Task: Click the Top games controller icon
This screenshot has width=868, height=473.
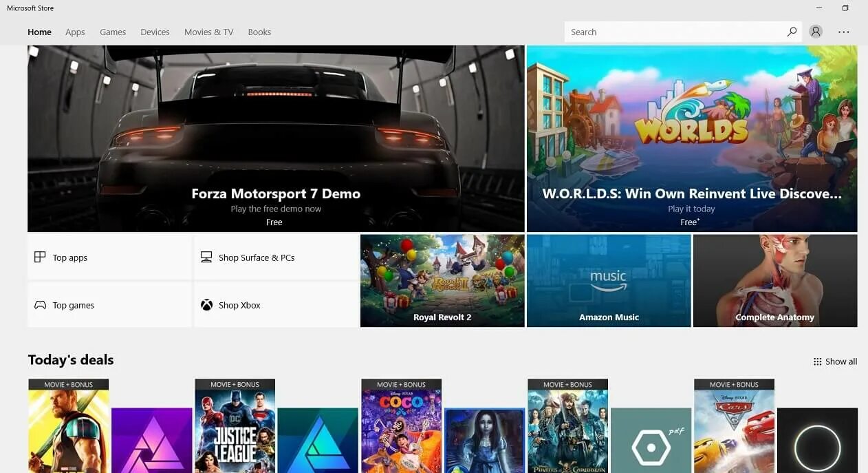Action: point(41,305)
